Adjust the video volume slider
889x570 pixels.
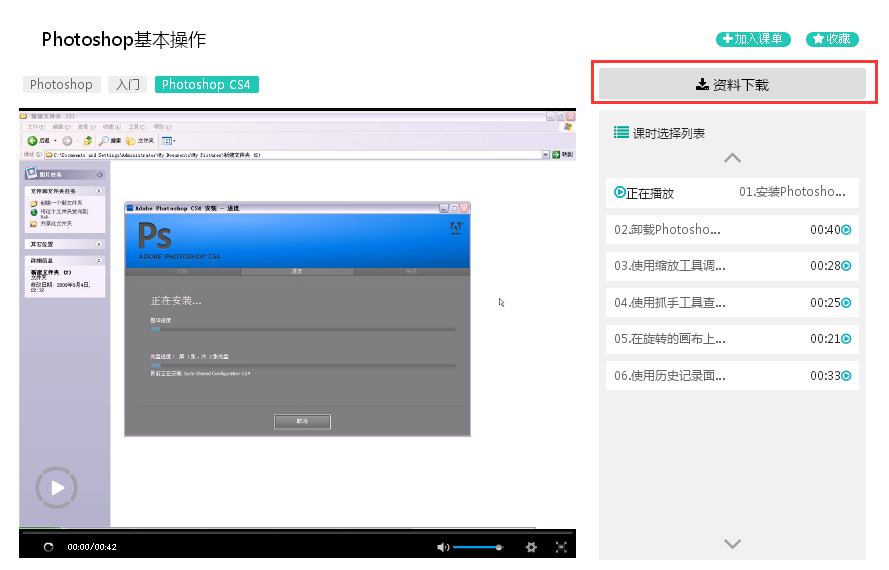coord(477,547)
